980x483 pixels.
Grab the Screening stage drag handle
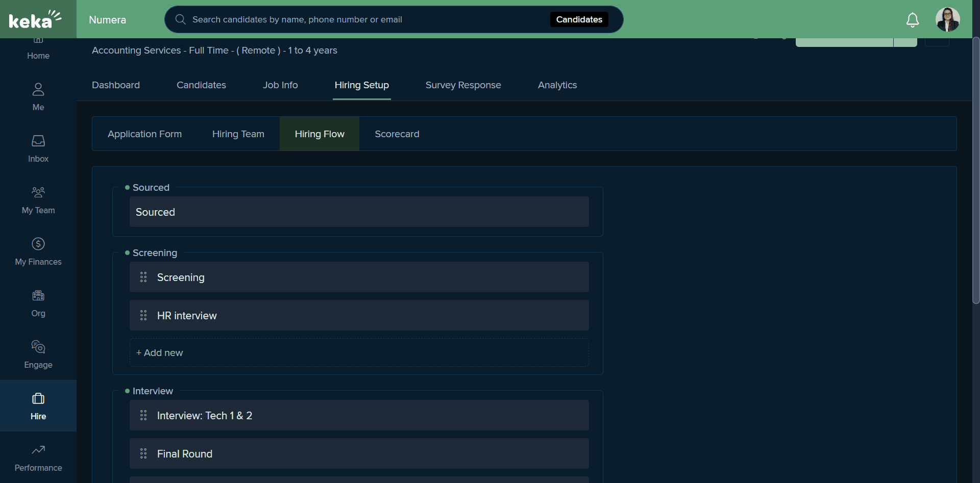143,277
